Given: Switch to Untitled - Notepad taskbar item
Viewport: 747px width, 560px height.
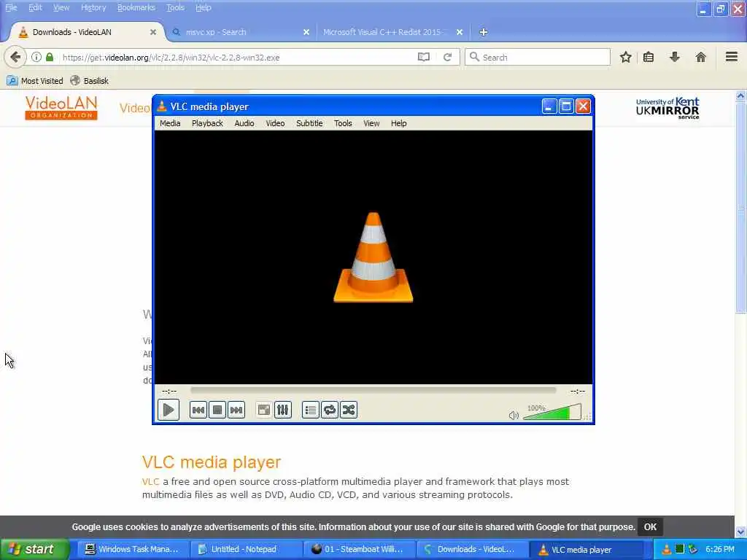Looking at the screenshot, I should click(245, 549).
